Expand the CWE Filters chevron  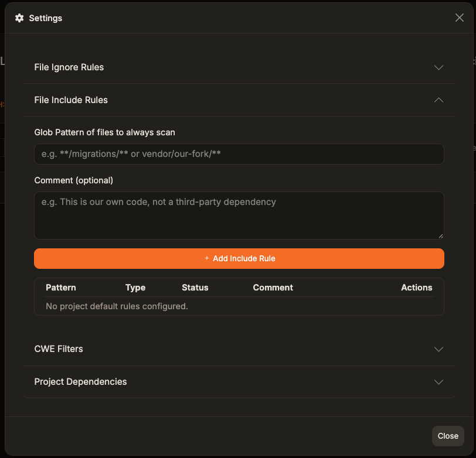[438, 349]
